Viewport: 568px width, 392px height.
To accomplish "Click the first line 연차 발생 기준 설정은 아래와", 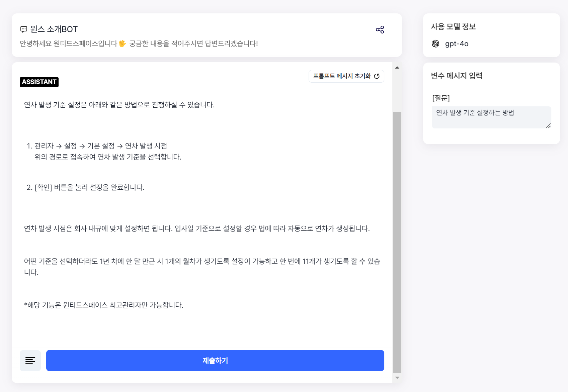I will [x=119, y=105].
